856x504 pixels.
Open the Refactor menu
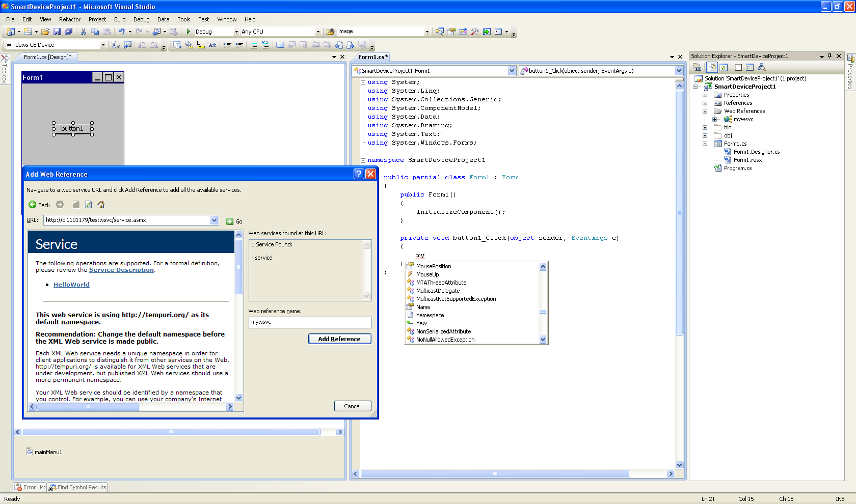click(x=70, y=19)
